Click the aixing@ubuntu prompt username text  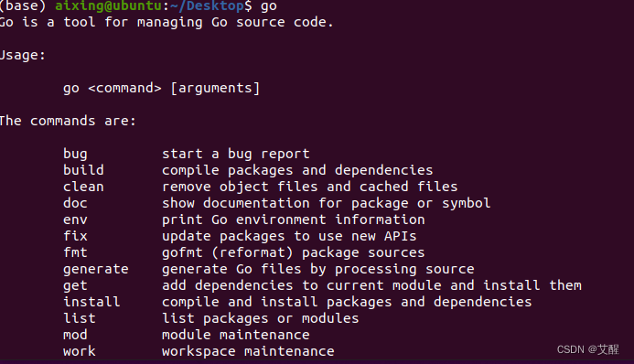pyautogui.click(x=108, y=6)
